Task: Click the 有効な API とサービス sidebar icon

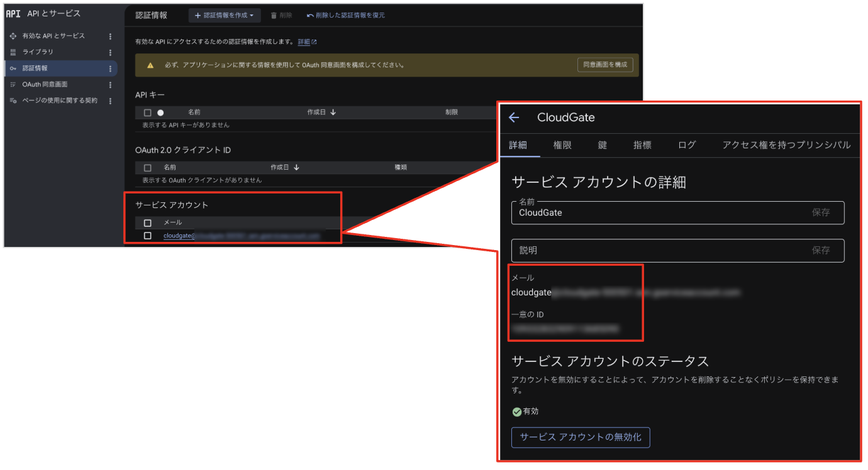Action: (13, 36)
